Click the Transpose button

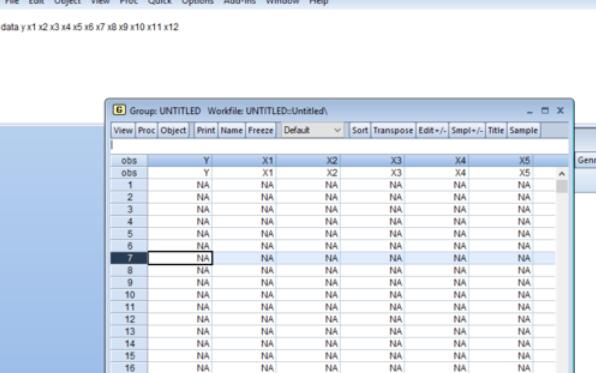coord(393,130)
